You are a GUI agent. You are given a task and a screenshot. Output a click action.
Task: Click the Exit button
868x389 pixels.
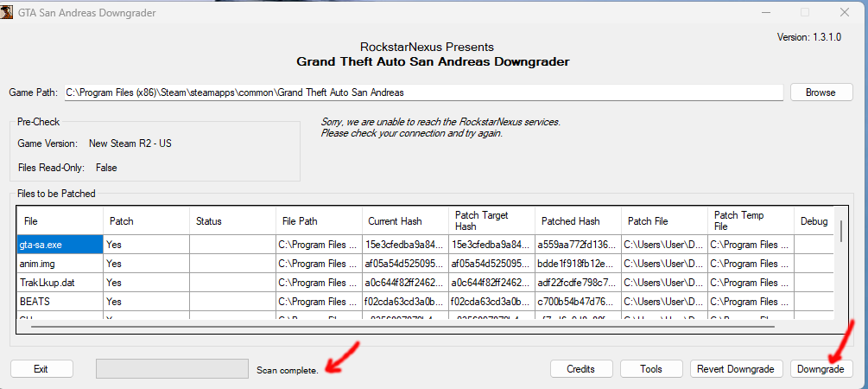coord(41,369)
